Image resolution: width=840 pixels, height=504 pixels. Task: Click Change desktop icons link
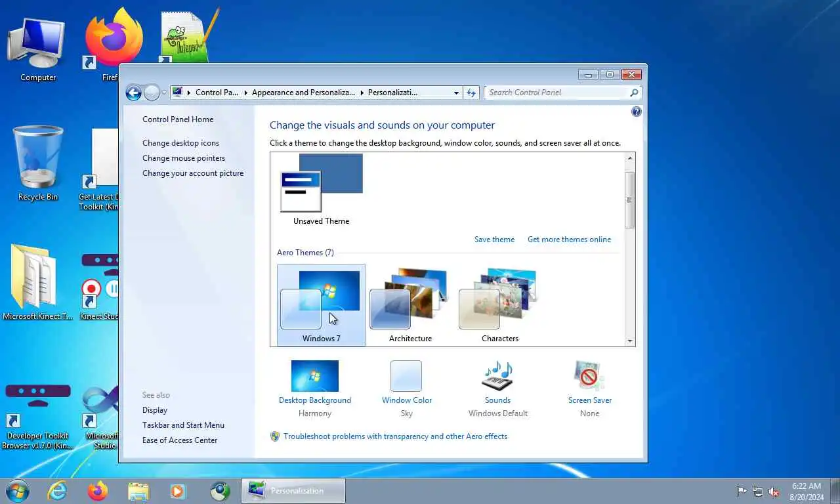pyautogui.click(x=180, y=143)
